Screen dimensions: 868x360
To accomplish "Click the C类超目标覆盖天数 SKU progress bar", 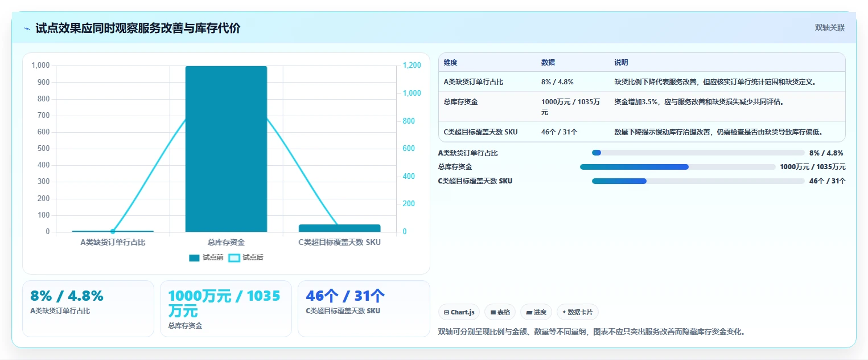I will [698, 181].
